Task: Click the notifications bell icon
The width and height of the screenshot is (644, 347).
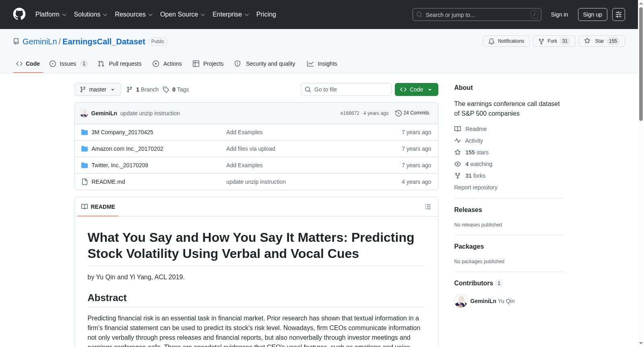Action: [491, 41]
